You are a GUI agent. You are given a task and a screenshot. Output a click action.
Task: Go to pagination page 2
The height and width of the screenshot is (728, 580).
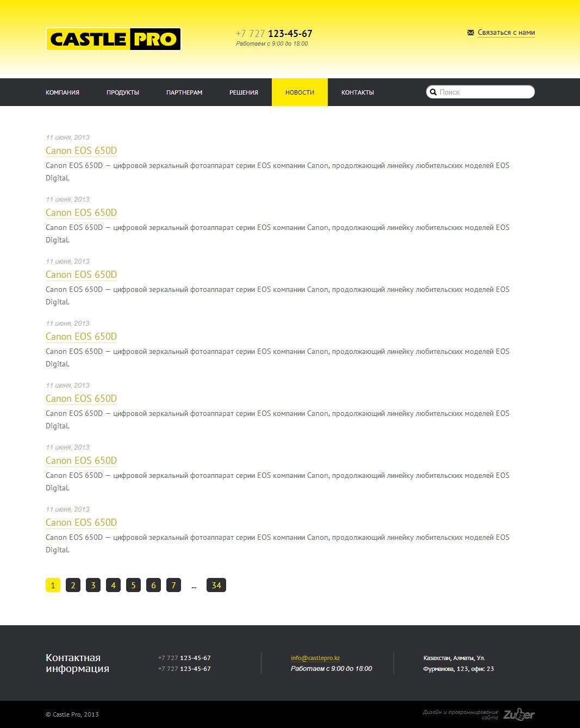(x=73, y=585)
